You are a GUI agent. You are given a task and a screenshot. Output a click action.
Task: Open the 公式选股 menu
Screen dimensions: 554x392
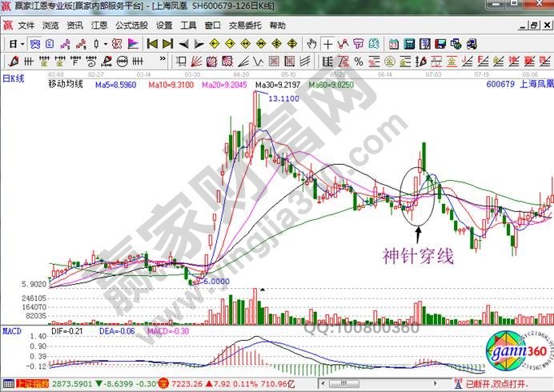131,25
